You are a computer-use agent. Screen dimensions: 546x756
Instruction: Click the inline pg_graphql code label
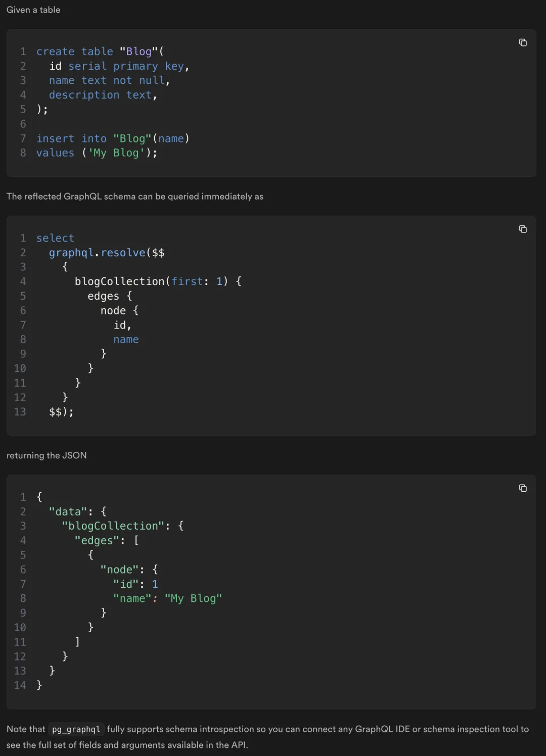tap(76, 729)
